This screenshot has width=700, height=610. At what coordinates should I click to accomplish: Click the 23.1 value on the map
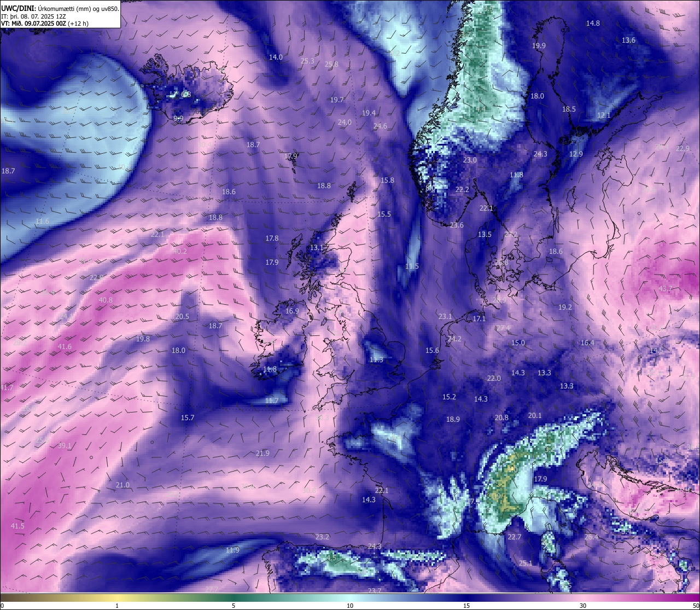coord(445,317)
